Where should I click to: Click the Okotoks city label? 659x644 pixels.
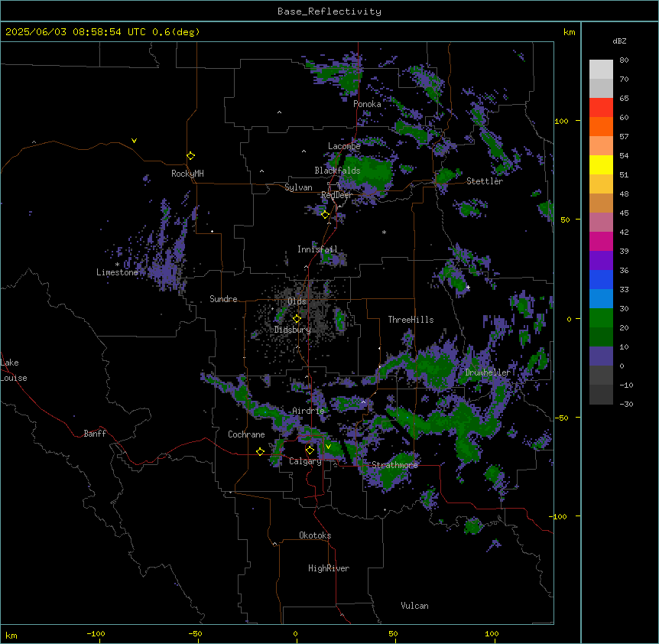(x=315, y=535)
